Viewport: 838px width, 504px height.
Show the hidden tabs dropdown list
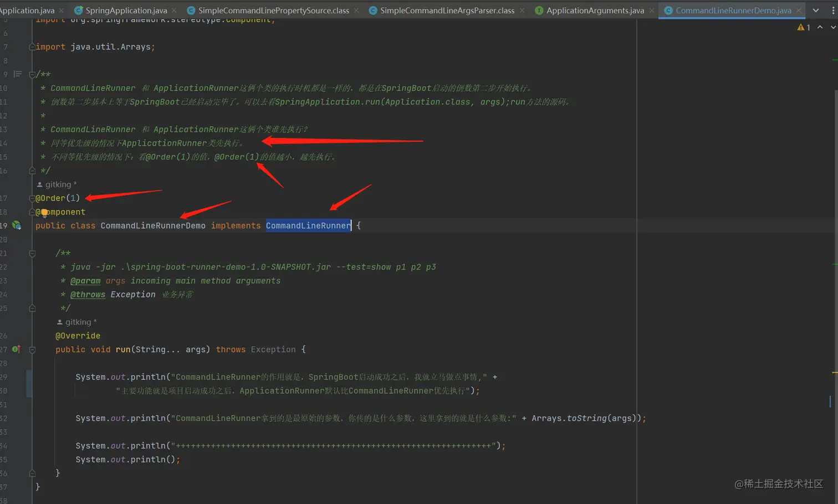click(816, 10)
